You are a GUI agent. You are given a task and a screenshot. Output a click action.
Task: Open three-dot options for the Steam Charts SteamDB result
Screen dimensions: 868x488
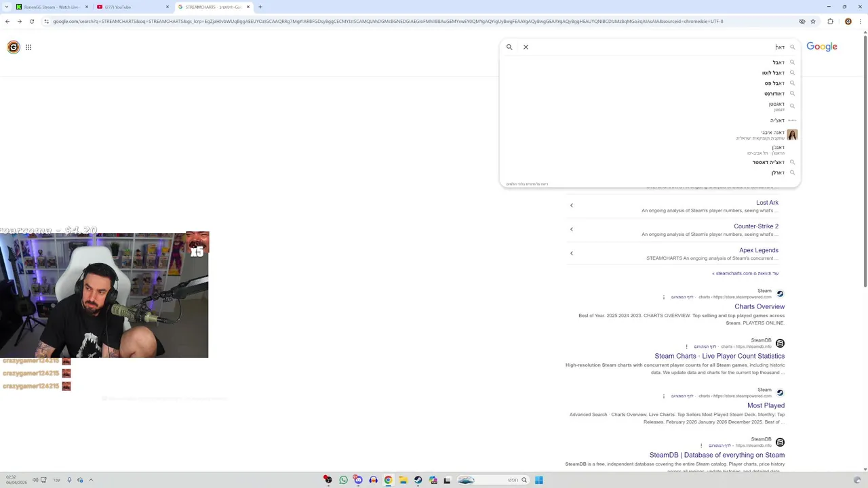[687, 346]
